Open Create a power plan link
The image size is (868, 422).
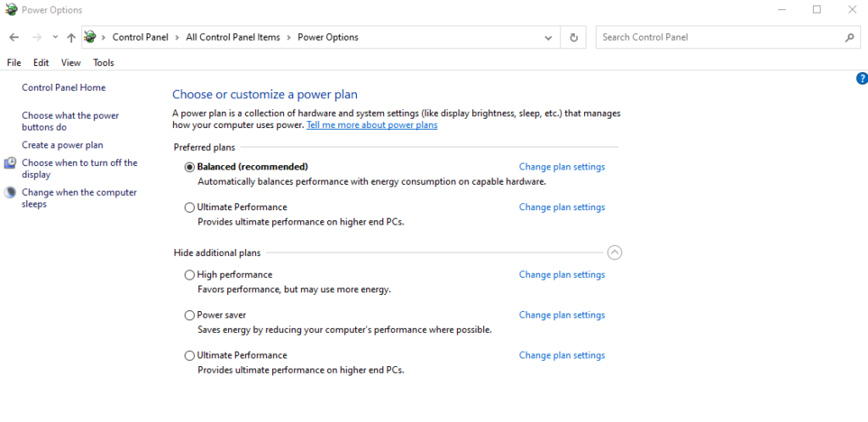[63, 145]
